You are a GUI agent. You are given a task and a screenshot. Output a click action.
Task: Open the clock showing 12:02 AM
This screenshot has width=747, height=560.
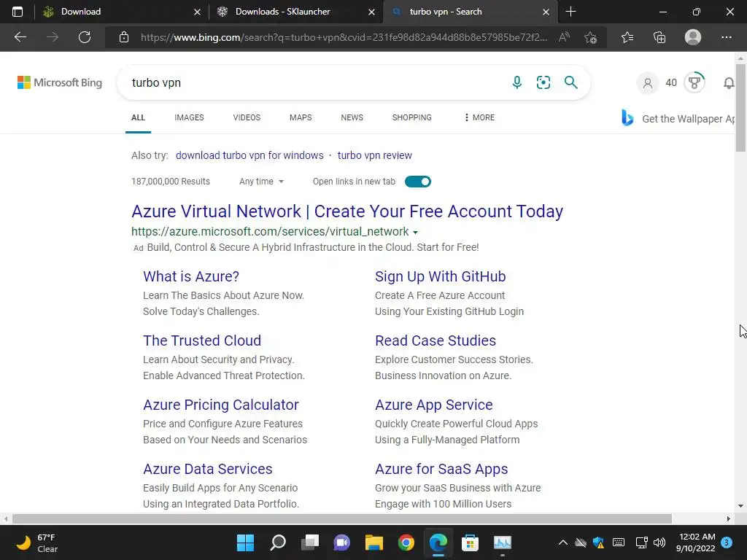click(x=695, y=542)
